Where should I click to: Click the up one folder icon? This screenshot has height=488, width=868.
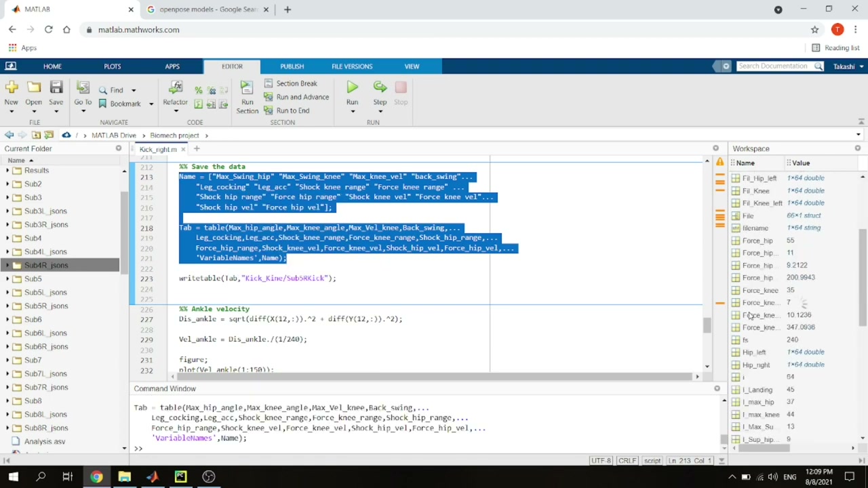click(36, 135)
